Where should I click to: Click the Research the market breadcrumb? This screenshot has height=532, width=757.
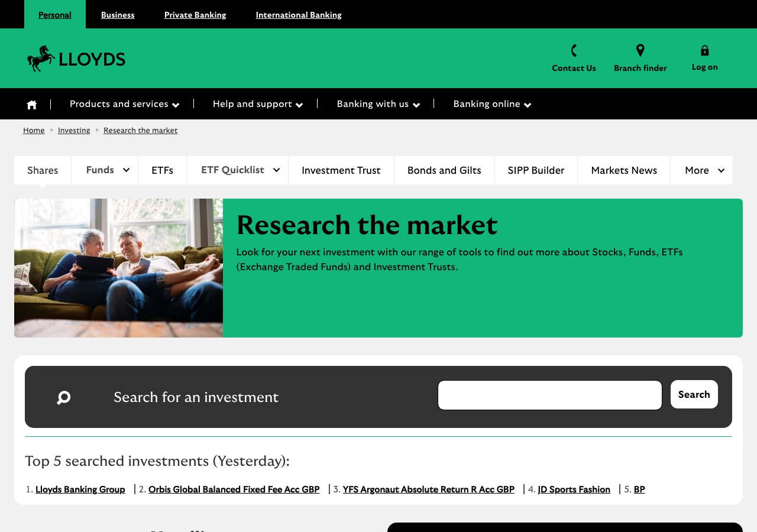(140, 130)
